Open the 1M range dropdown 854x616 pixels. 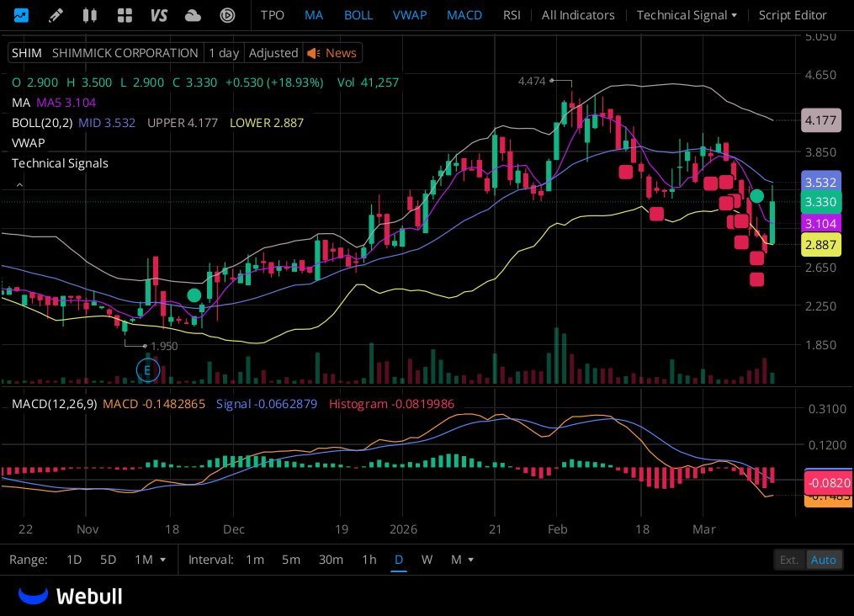[x=151, y=560]
